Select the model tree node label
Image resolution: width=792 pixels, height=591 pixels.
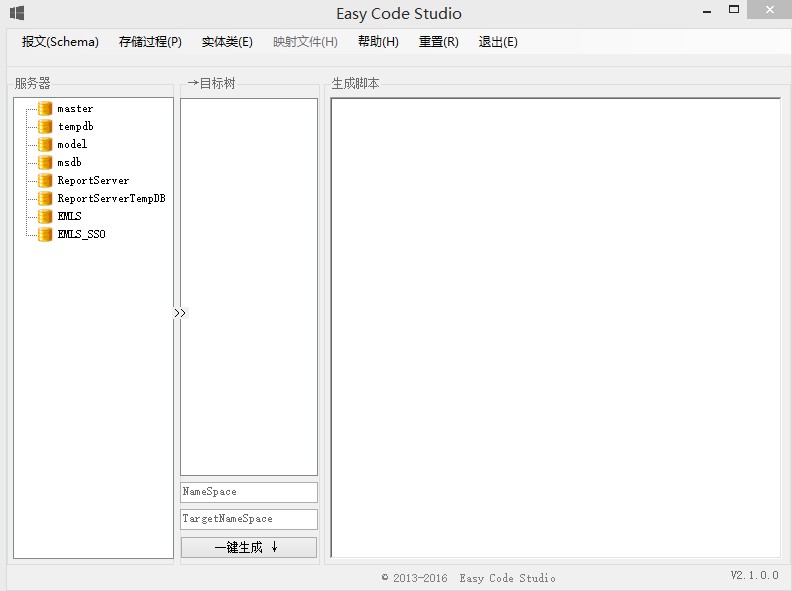(x=72, y=144)
